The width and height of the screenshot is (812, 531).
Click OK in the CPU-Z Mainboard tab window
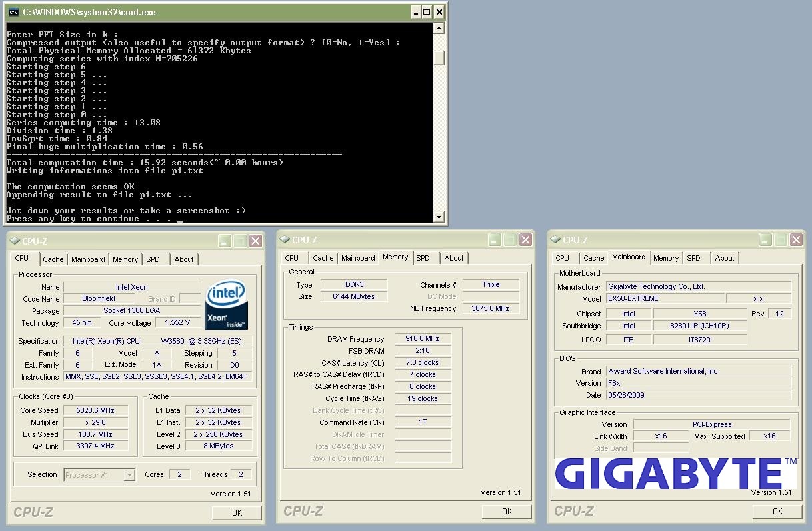click(778, 512)
